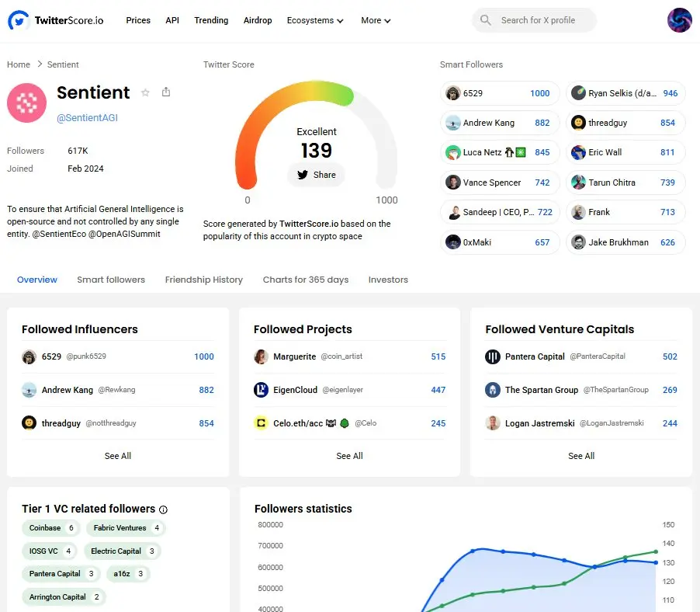Viewport: 700px width, 612px height.
Task: Click Logan Jastremski avatar
Action: click(x=493, y=422)
